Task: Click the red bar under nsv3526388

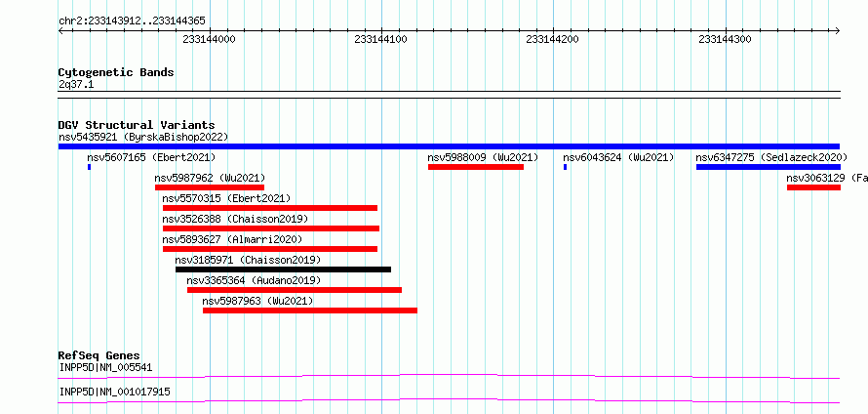Action: (271, 228)
